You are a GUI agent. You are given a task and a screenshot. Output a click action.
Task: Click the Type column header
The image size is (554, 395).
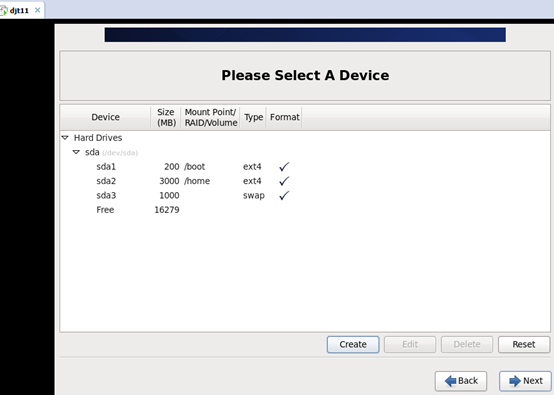pos(253,117)
